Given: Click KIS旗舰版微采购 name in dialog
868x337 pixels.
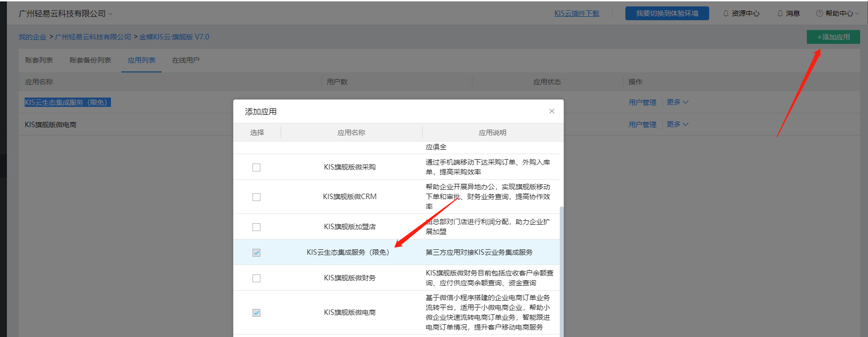Looking at the screenshot, I should pos(350,167).
